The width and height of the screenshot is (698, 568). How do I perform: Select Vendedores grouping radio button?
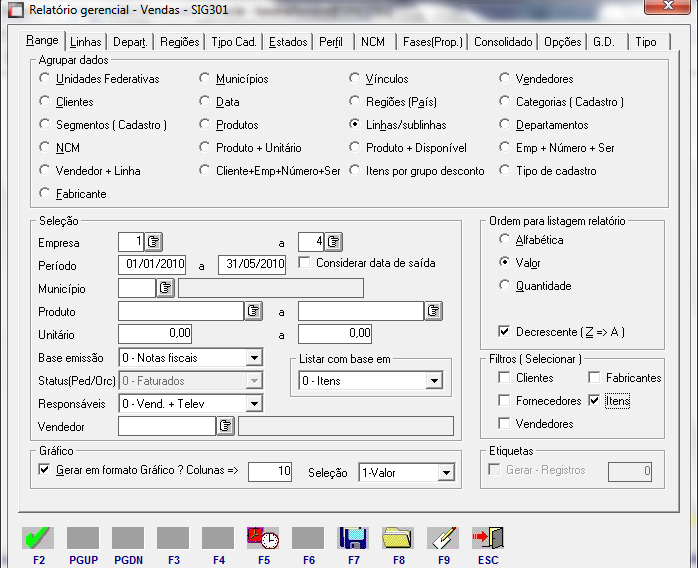point(504,78)
